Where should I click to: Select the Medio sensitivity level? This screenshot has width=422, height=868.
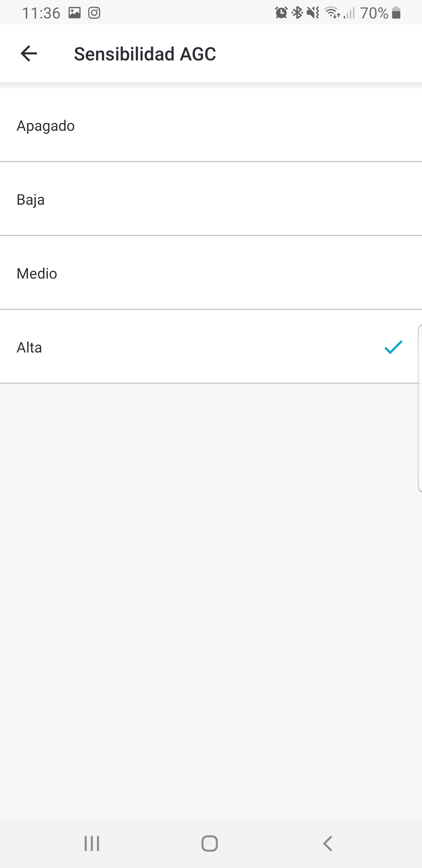(x=211, y=273)
